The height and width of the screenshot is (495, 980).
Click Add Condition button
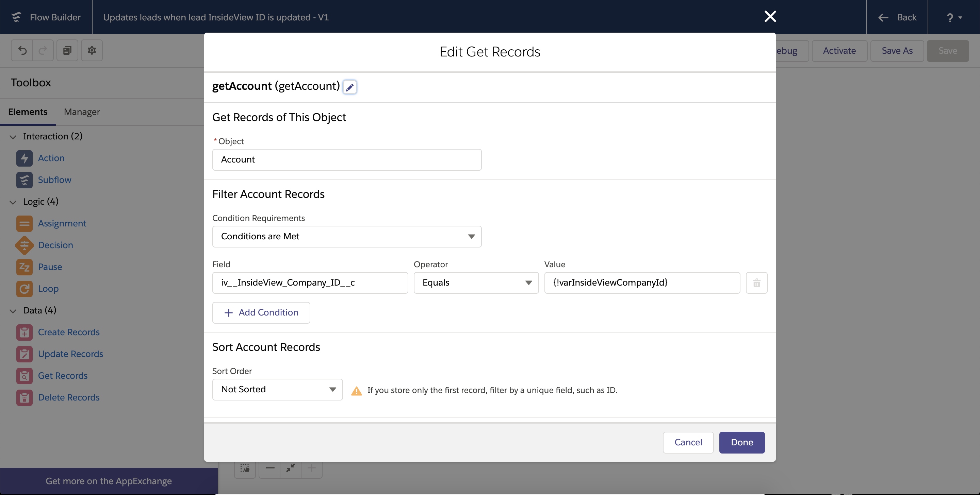(x=261, y=312)
